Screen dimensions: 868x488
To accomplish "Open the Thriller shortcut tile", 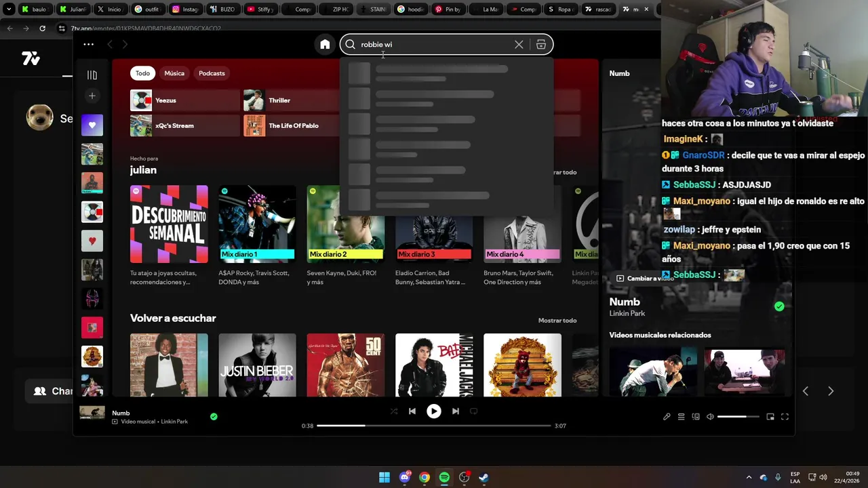I will click(x=292, y=100).
